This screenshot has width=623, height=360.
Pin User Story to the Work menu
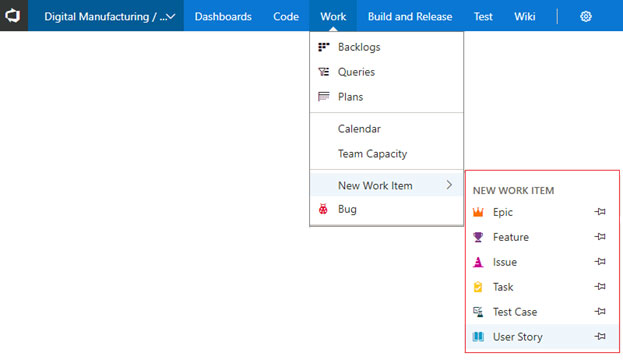[x=600, y=337]
